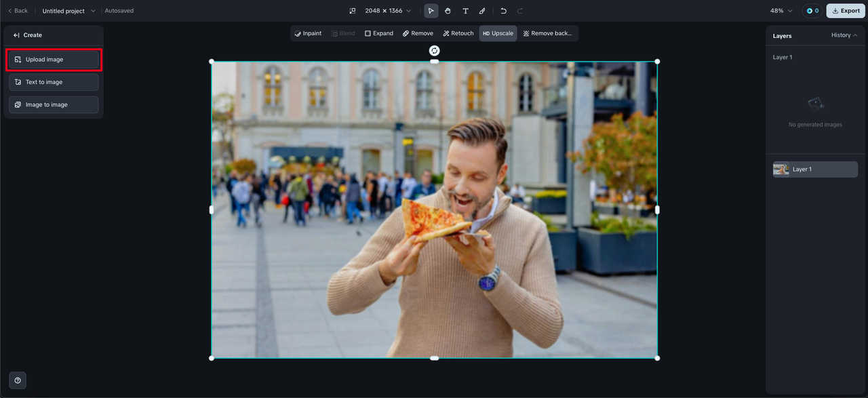This screenshot has width=868, height=398.
Task: Click the right edge middle resize handle
Action: point(657,210)
